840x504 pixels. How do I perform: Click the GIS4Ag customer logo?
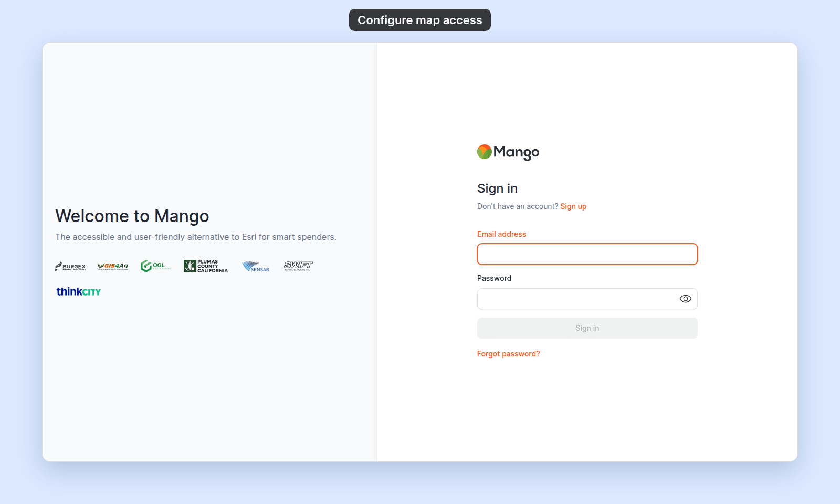tap(113, 266)
